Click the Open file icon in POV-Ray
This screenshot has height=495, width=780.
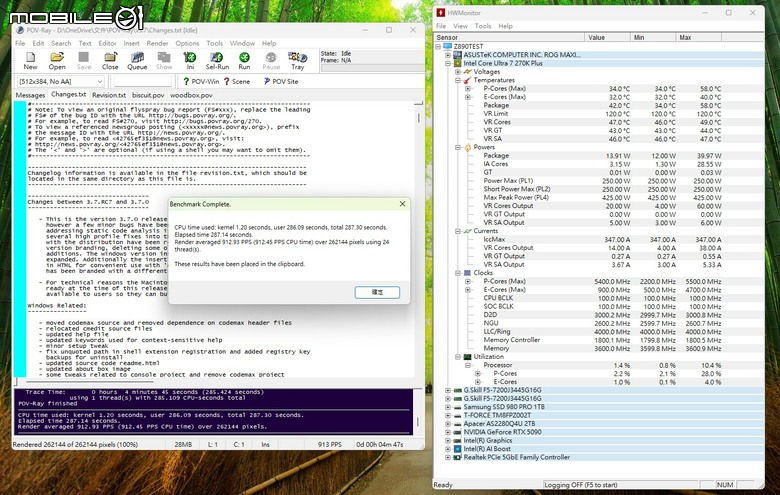(x=57, y=61)
